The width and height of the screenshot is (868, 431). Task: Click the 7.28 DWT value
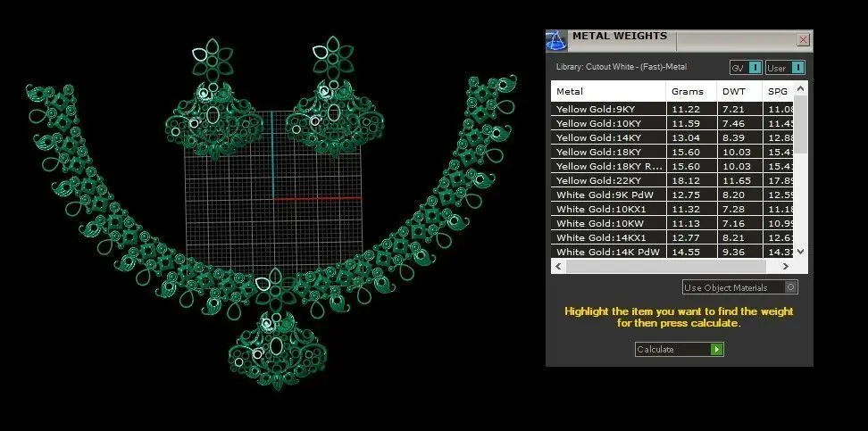point(733,209)
